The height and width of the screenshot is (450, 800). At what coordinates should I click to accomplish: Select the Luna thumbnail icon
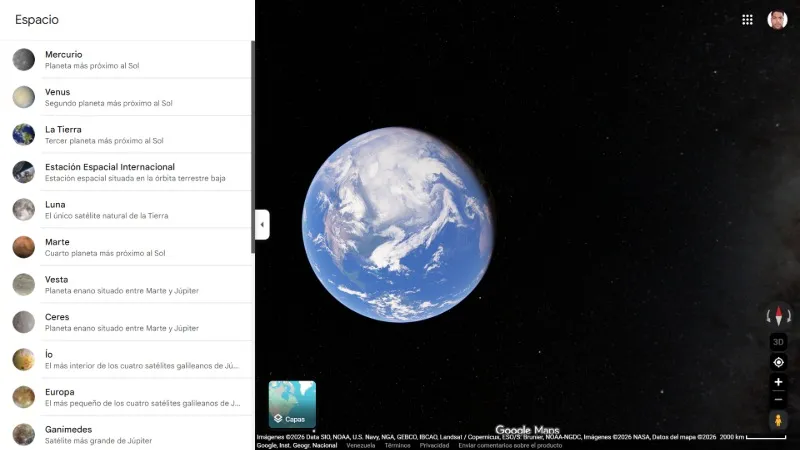23,210
